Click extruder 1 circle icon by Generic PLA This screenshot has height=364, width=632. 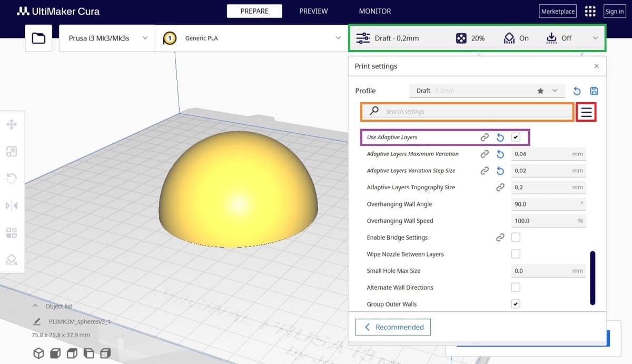click(x=170, y=38)
